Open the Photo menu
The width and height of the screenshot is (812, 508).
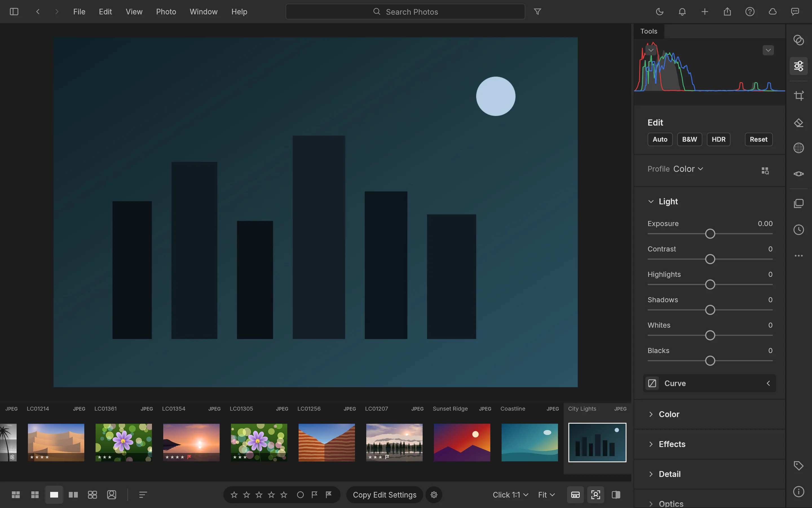pos(166,12)
